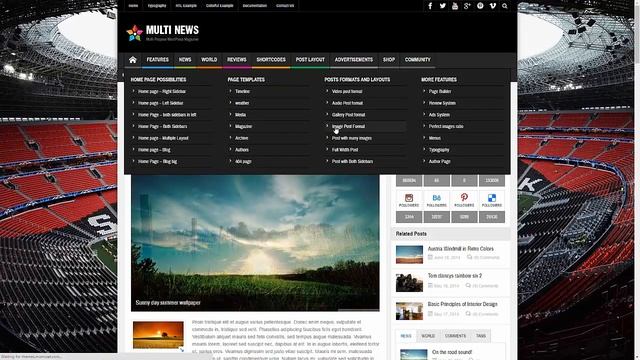Open the search magnifier icon
Viewport: 640px width, 360px height.
coord(505,6)
